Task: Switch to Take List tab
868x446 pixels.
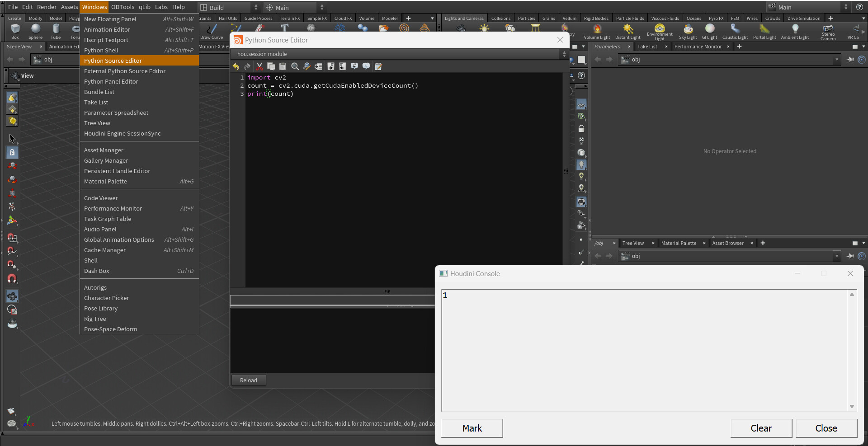Action: pyautogui.click(x=647, y=47)
